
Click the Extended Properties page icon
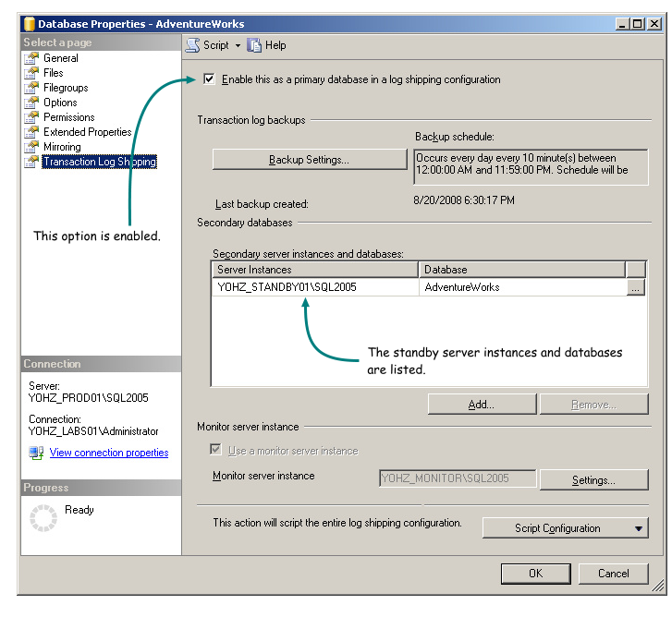coord(31,132)
